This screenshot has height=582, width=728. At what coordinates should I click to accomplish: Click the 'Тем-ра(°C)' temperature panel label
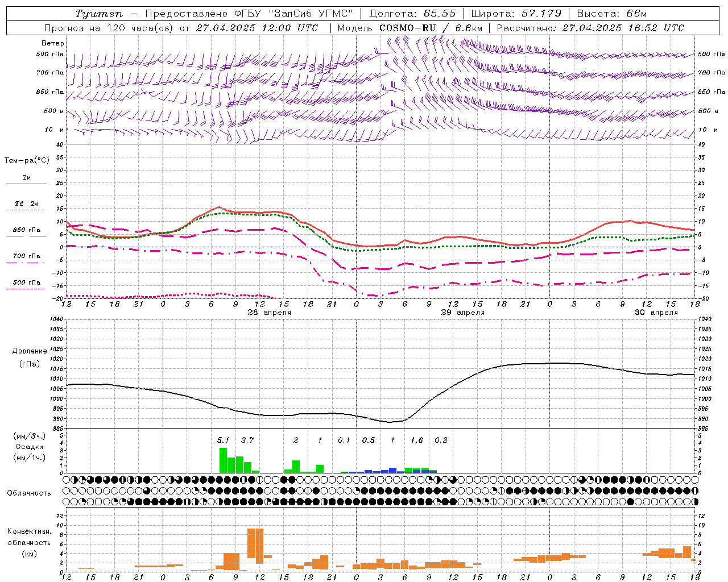coord(27,161)
